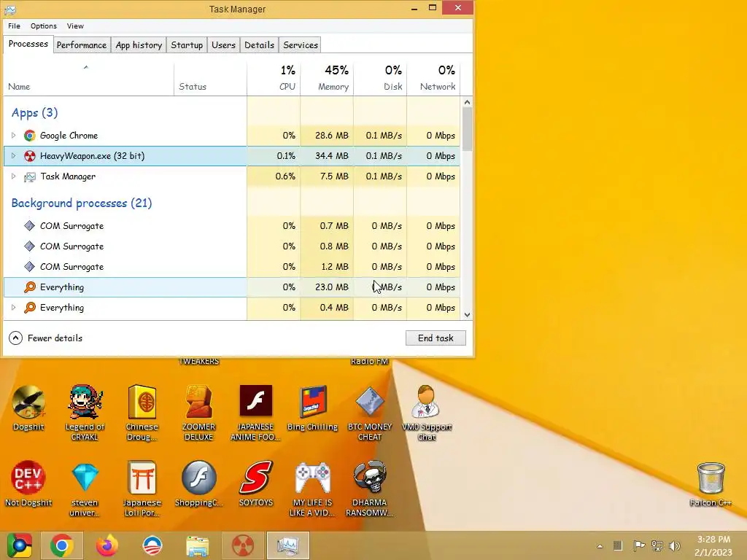Select the COM Surrogate row using 1.2 MB
The height and width of the screenshot is (560, 747).
click(231, 267)
